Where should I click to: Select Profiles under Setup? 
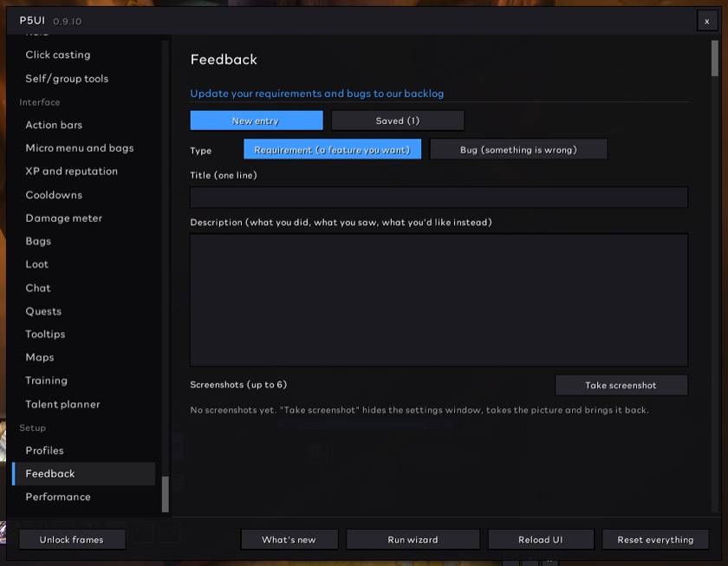point(44,451)
